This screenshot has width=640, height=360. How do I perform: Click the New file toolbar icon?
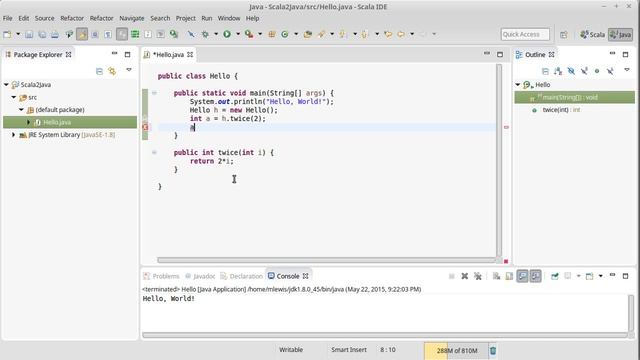[7, 34]
